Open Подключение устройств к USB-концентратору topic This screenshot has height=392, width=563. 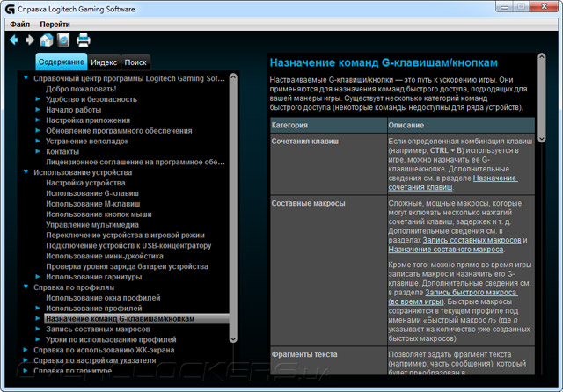(128, 245)
